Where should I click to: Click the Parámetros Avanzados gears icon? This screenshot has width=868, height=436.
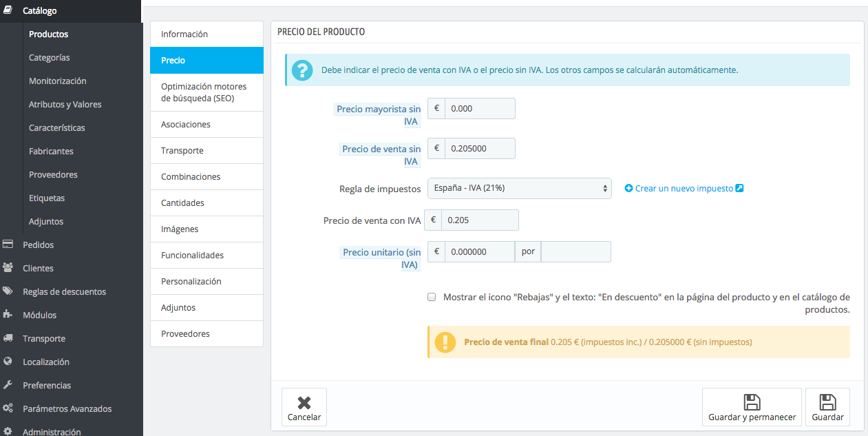8,408
